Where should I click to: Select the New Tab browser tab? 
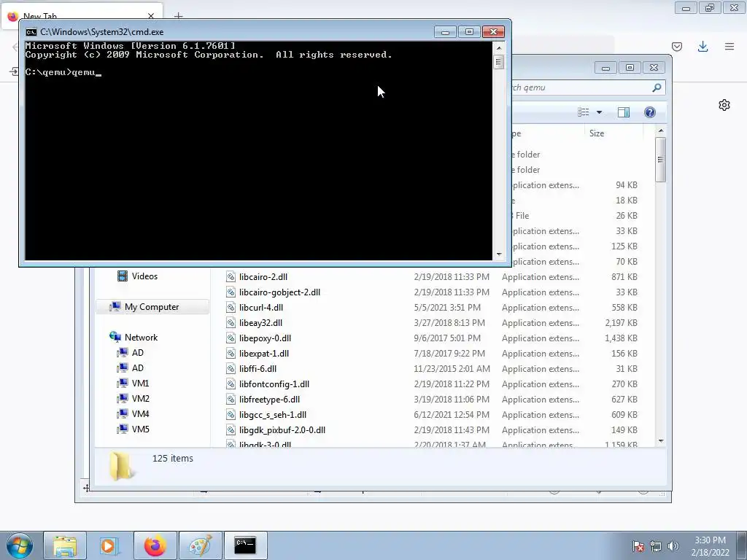pyautogui.click(x=82, y=17)
